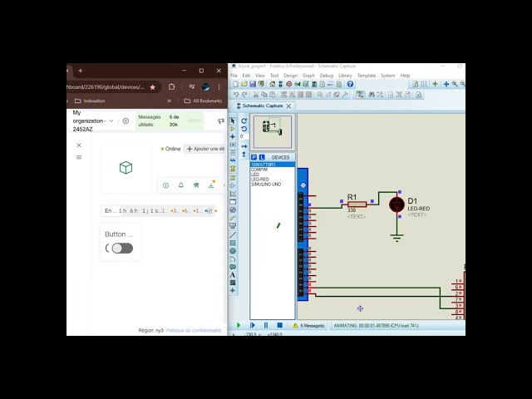The image size is (532, 399).
Task: Open a project with the folder toolbar icon
Action: tap(244, 84)
